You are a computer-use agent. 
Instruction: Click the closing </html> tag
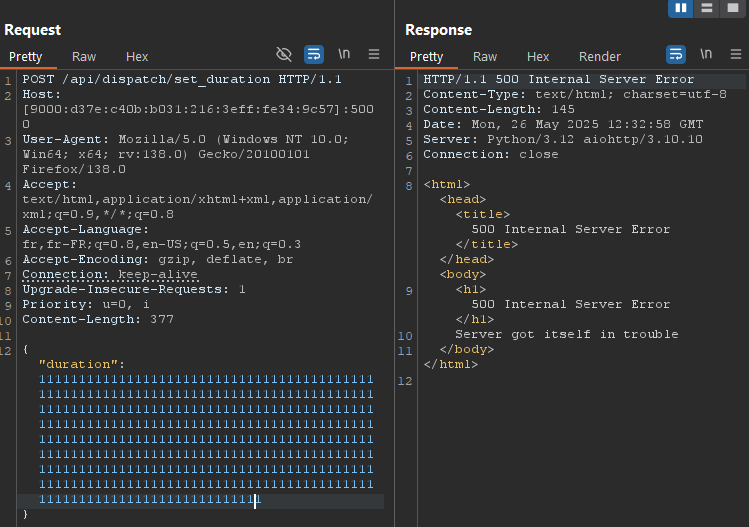pyautogui.click(x=450, y=365)
